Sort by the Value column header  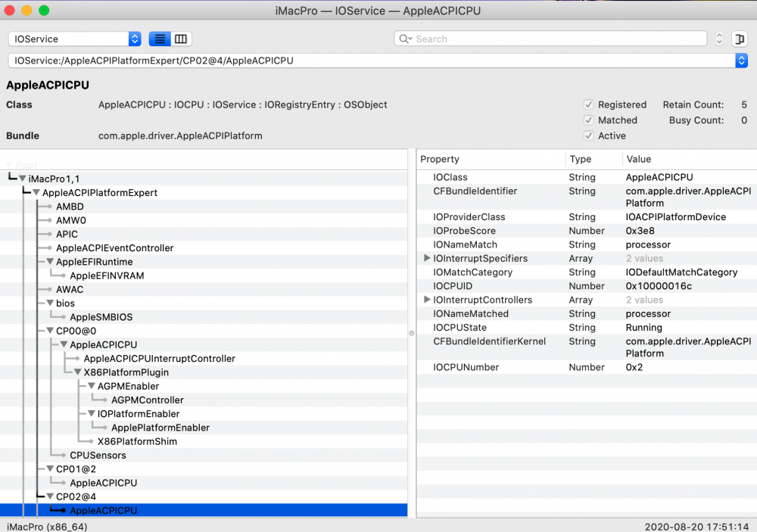690,160
